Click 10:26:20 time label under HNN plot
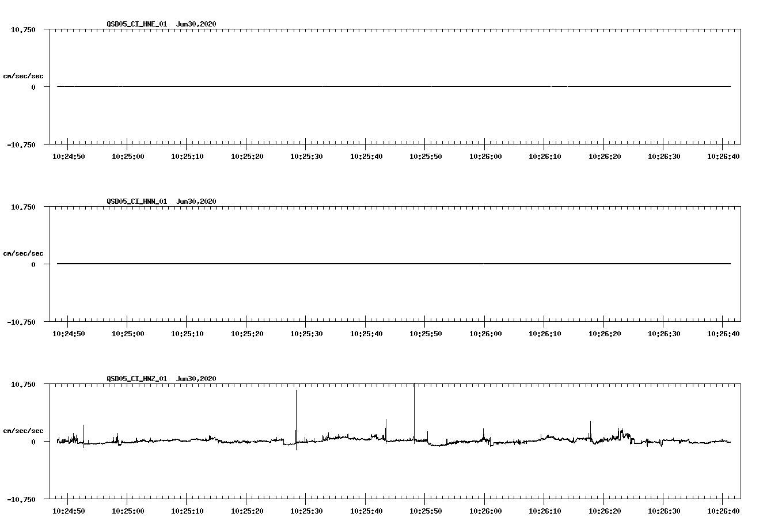 pyautogui.click(x=605, y=333)
